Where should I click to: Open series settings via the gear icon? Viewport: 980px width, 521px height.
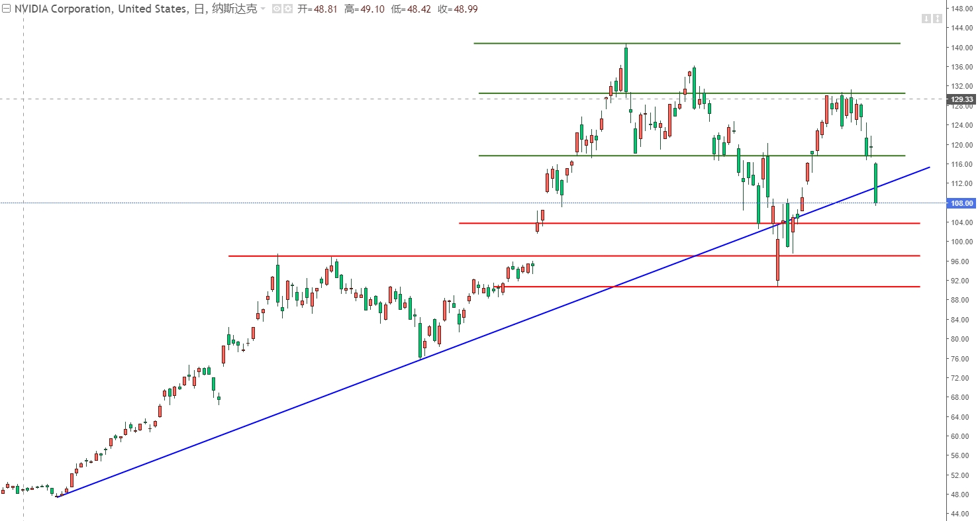tap(288, 9)
